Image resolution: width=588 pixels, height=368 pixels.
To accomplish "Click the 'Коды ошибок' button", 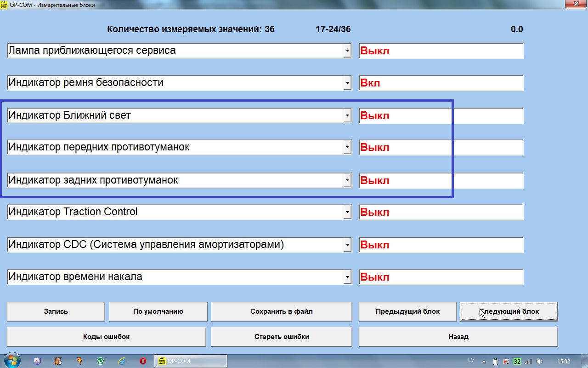I will [x=106, y=337].
